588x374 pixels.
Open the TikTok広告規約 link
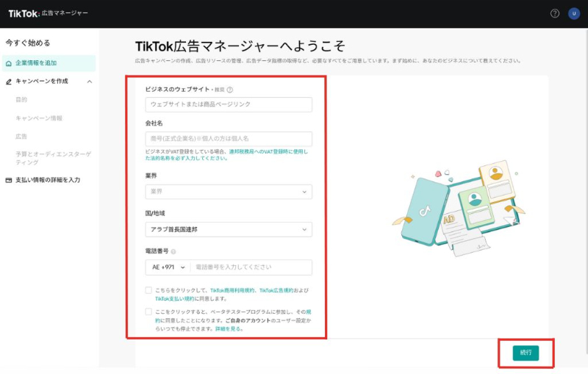pyautogui.click(x=279, y=291)
